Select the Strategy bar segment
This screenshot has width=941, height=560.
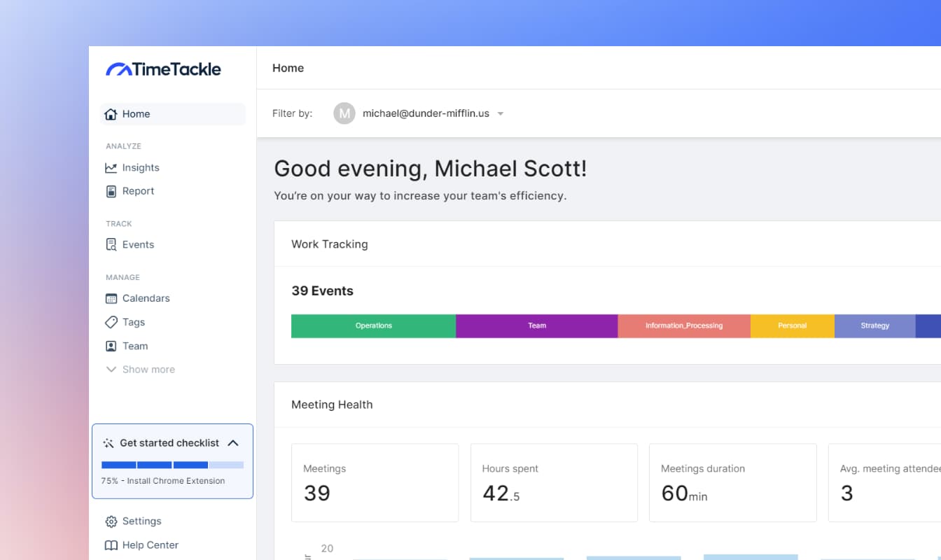point(875,326)
